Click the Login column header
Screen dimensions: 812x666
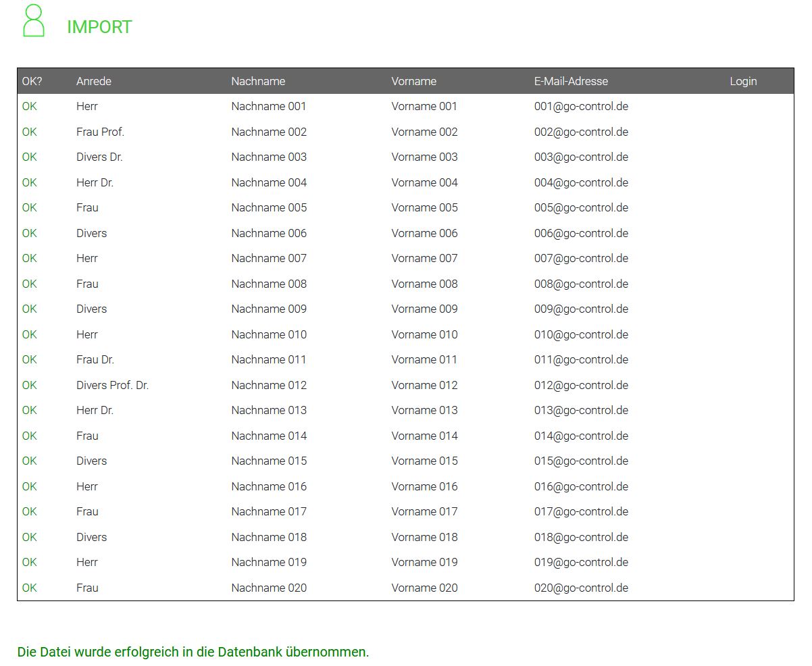[x=743, y=81]
